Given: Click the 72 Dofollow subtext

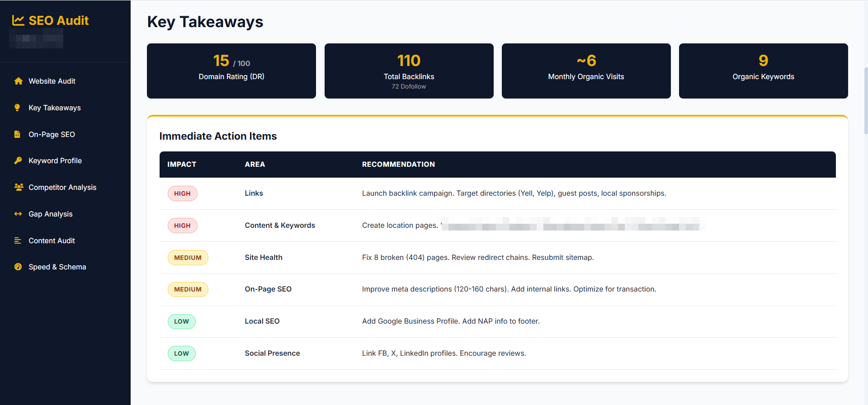Looking at the screenshot, I should pyautogui.click(x=409, y=86).
